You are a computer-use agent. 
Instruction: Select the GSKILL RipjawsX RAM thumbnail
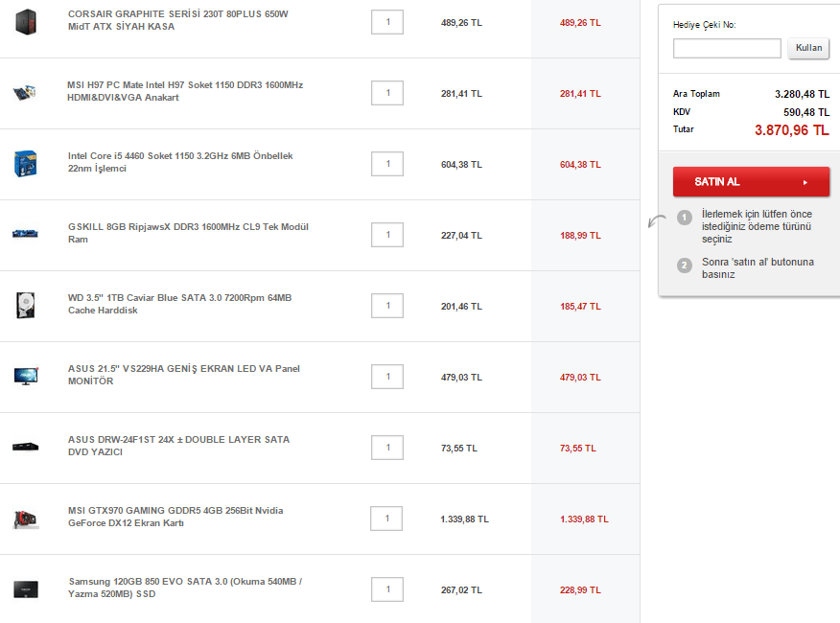pos(25,234)
